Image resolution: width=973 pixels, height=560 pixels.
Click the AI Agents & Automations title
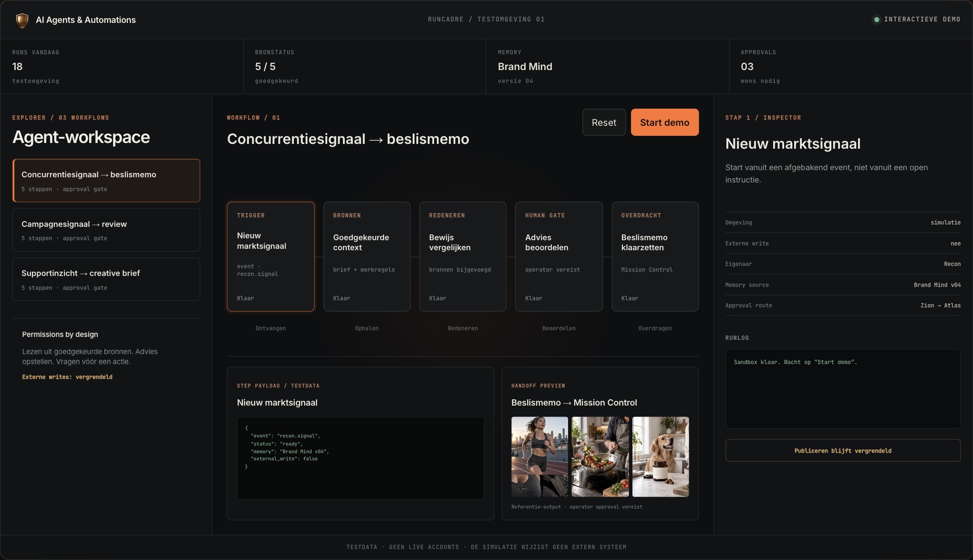86,20
